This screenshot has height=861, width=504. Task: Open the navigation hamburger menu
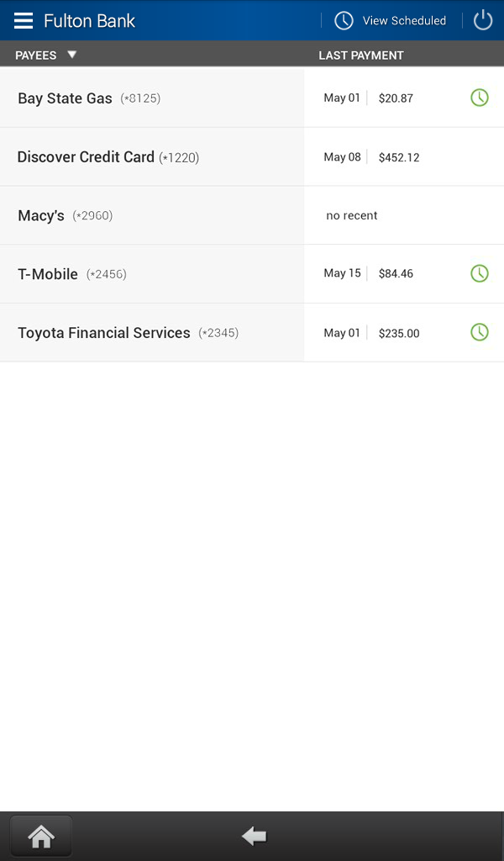(x=23, y=20)
